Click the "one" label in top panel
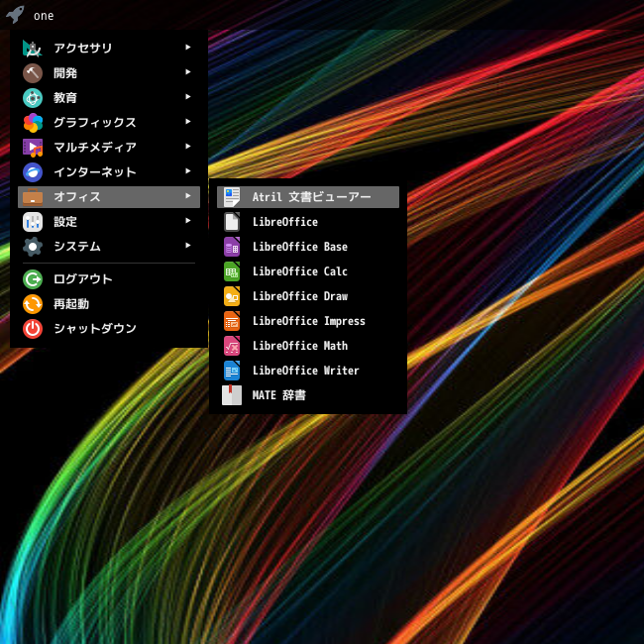The width and height of the screenshot is (644, 644). (x=44, y=16)
